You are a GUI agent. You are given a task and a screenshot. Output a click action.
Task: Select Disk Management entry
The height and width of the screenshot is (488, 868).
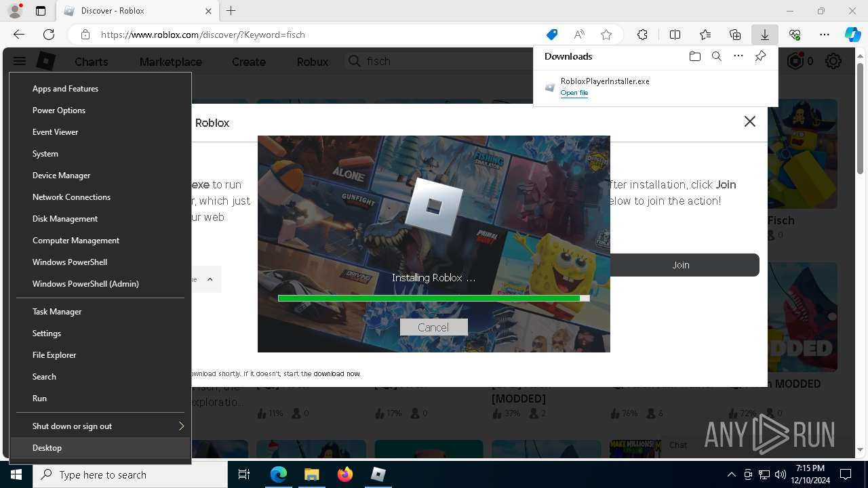pyautogui.click(x=100, y=219)
